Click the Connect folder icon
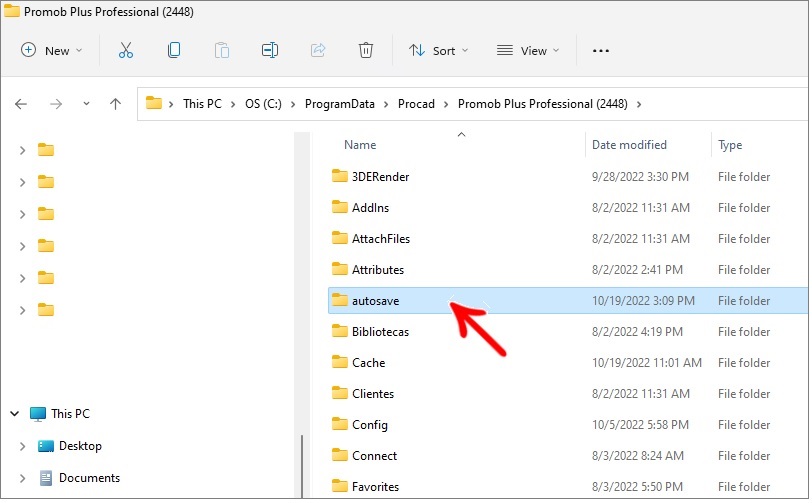Screen dimensions: 812x503 click(340, 455)
